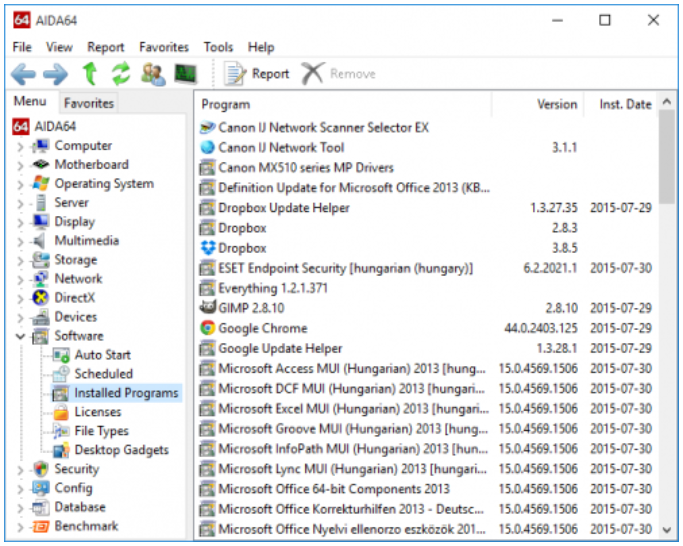Go up one level with green arrow
The image size is (683, 546).
point(90,73)
